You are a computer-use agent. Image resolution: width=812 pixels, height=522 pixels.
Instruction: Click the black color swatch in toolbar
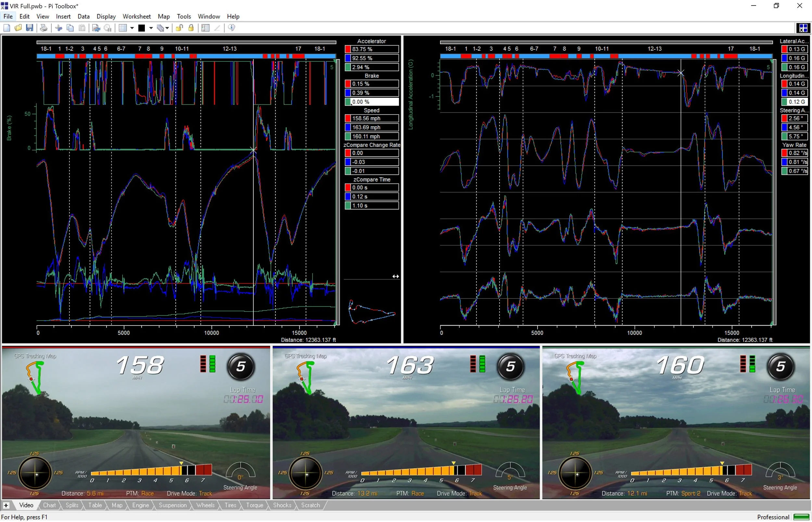(142, 28)
